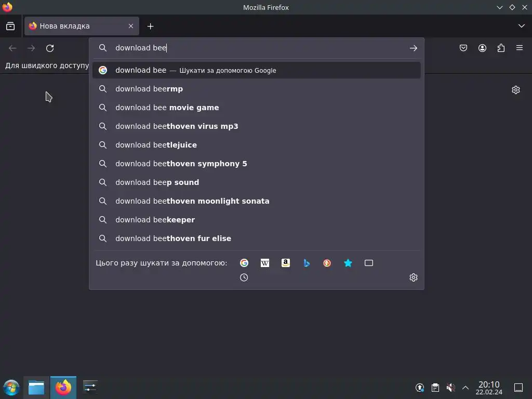Open Extensions puzzle icon
Viewport: 532px width, 399px height.
click(501, 48)
